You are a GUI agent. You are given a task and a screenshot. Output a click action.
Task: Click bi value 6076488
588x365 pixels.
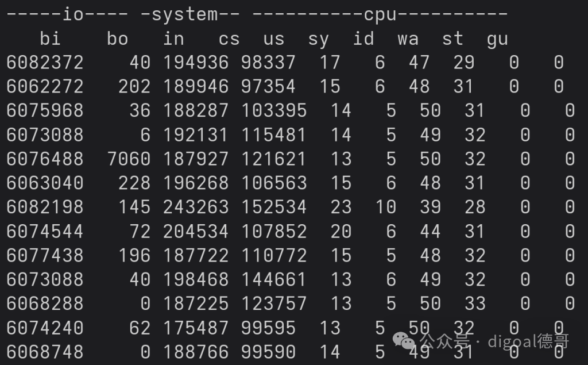pos(45,159)
